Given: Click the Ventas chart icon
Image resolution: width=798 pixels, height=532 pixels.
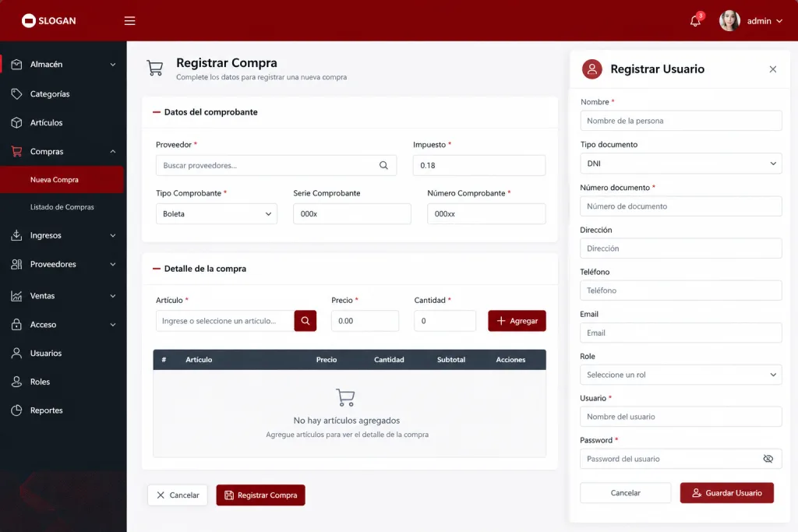Looking at the screenshot, I should pyautogui.click(x=17, y=295).
